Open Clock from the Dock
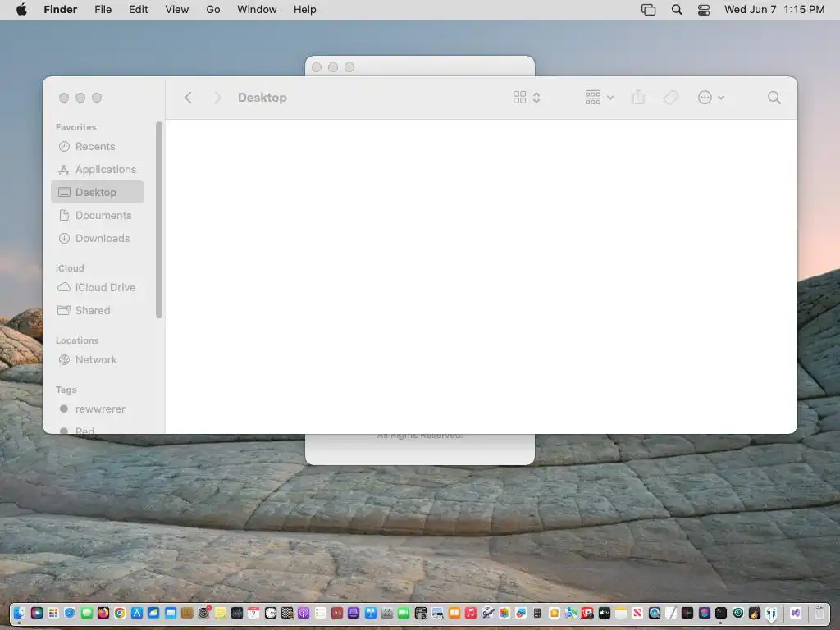840x630 pixels. (x=271, y=613)
